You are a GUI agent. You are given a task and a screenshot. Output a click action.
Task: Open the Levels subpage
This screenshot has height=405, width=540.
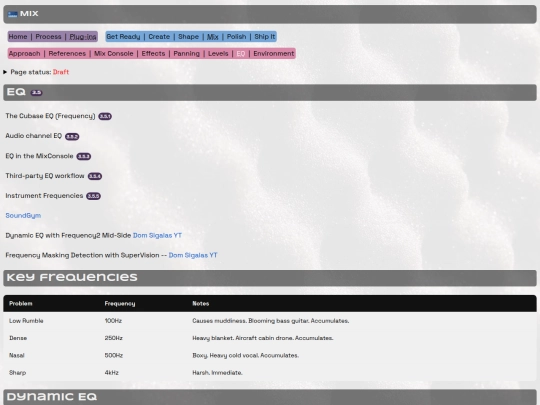(218, 54)
